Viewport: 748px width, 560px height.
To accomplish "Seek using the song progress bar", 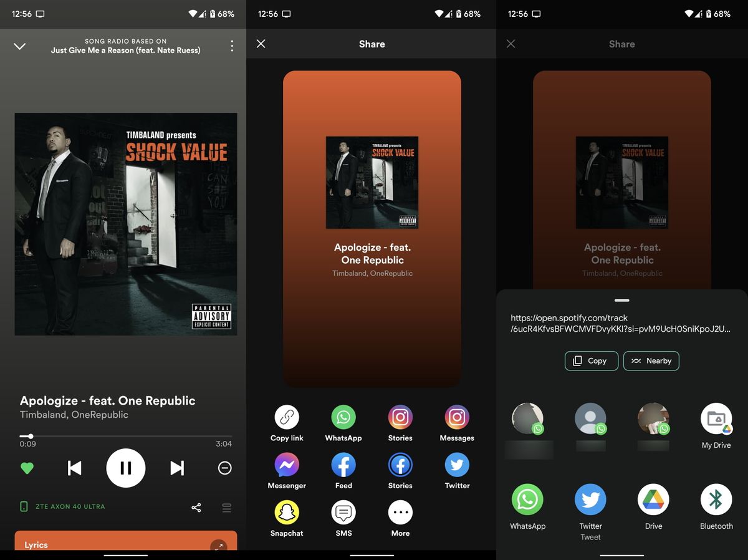I will click(x=126, y=436).
